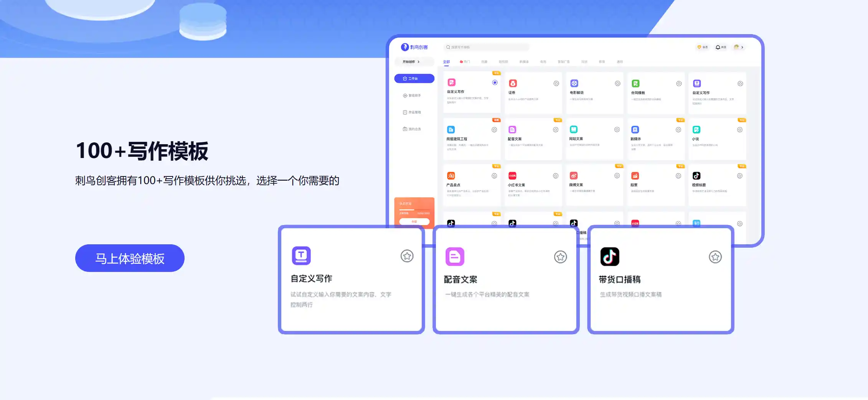Click the Zhihu 知 icon in the bottom row
The height and width of the screenshot is (400, 868).
tap(696, 223)
